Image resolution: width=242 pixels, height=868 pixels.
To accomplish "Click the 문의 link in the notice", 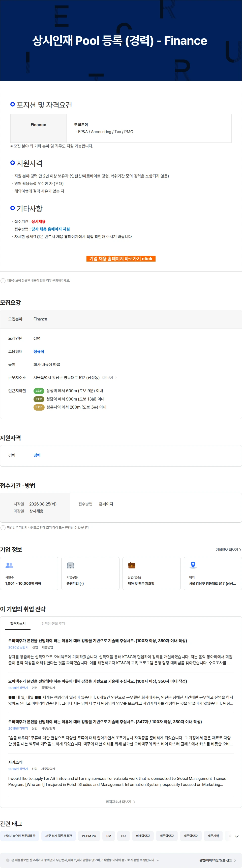I will pos(55,281).
